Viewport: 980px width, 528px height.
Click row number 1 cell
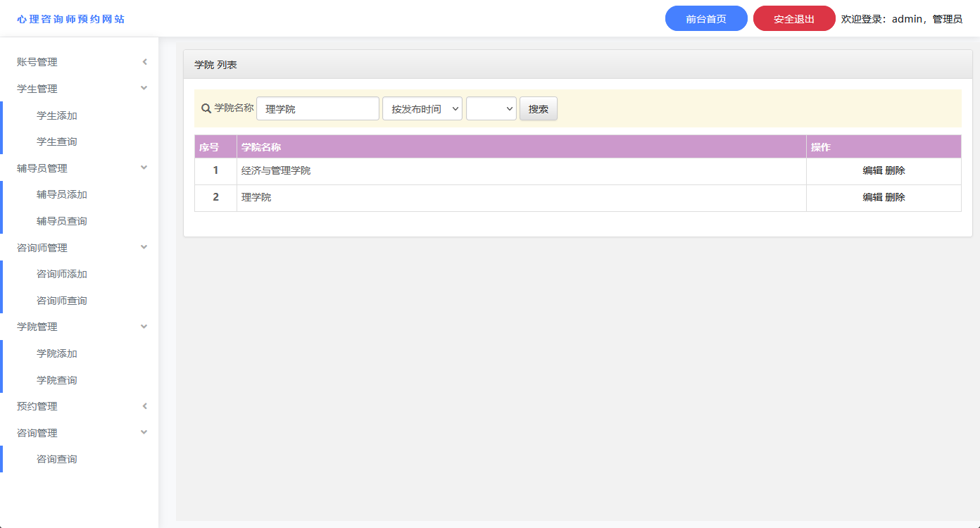coord(215,170)
